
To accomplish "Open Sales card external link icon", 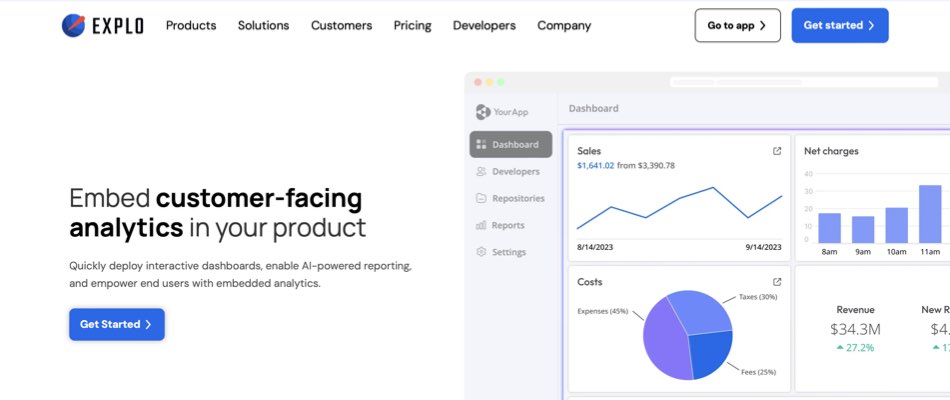I will click(x=777, y=151).
